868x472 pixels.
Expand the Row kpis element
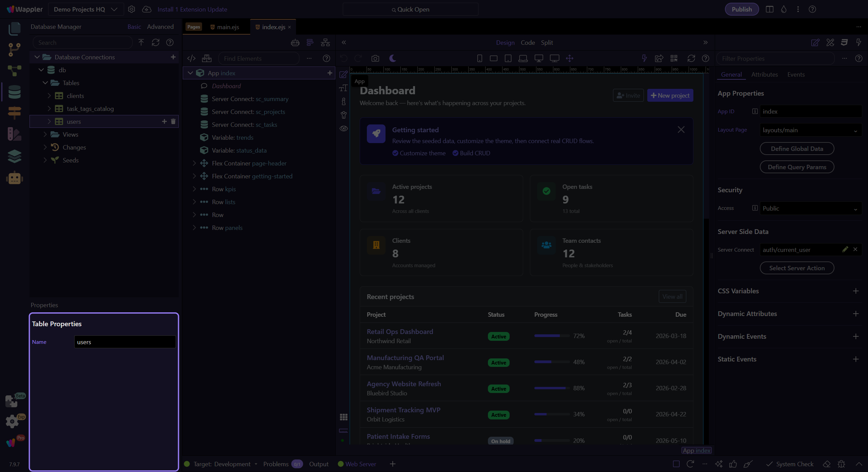click(194, 189)
